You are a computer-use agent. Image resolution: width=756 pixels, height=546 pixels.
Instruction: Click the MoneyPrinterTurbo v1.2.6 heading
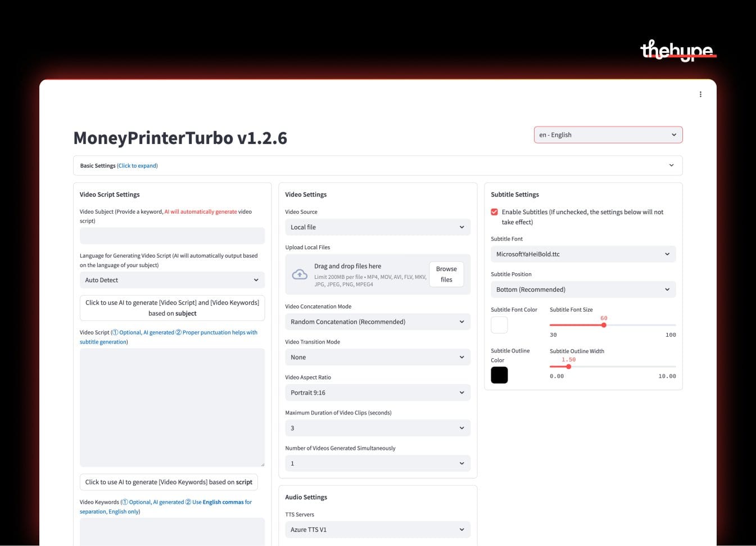(180, 138)
